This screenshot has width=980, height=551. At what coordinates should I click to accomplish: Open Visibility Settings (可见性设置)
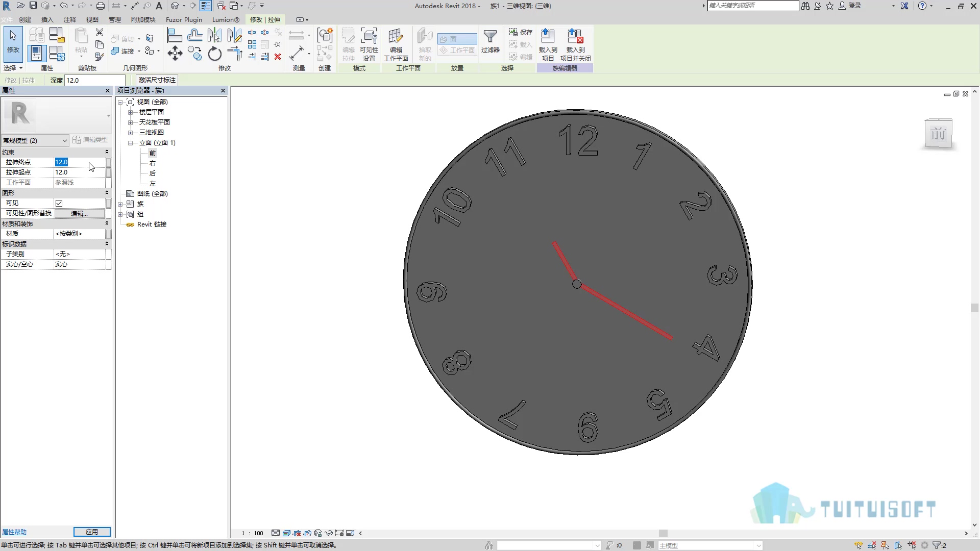click(369, 44)
